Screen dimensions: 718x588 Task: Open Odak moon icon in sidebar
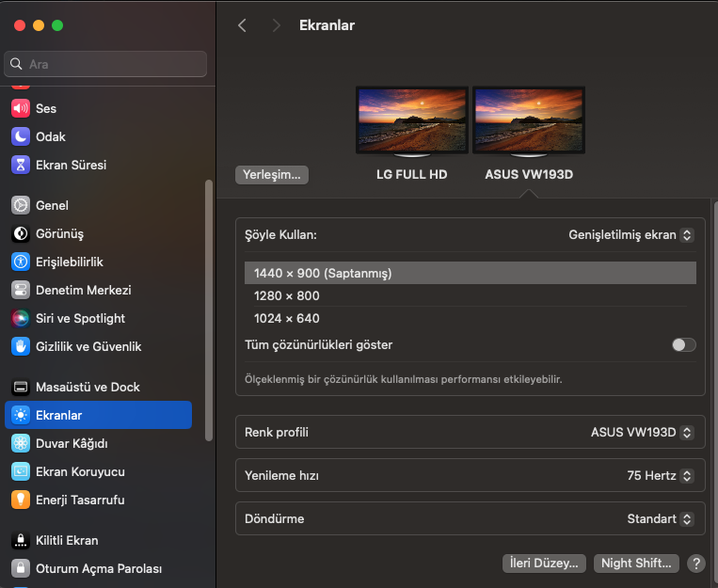point(21,136)
